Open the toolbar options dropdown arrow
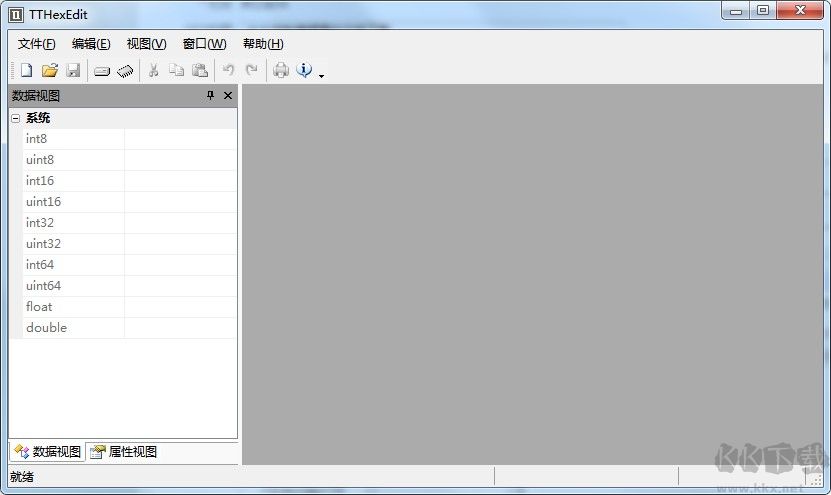The height and width of the screenshot is (495, 831). point(321,76)
